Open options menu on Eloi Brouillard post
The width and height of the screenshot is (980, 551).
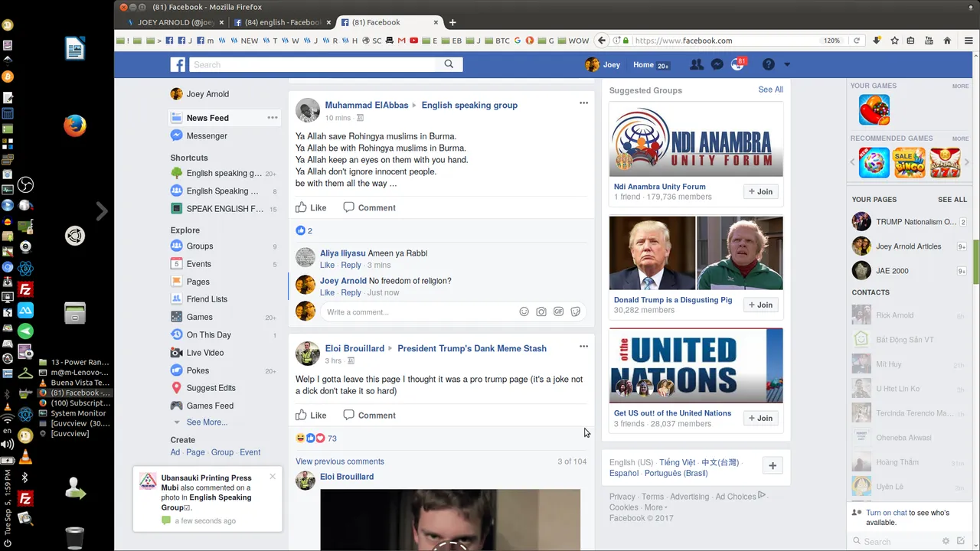click(x=583, y=346)
